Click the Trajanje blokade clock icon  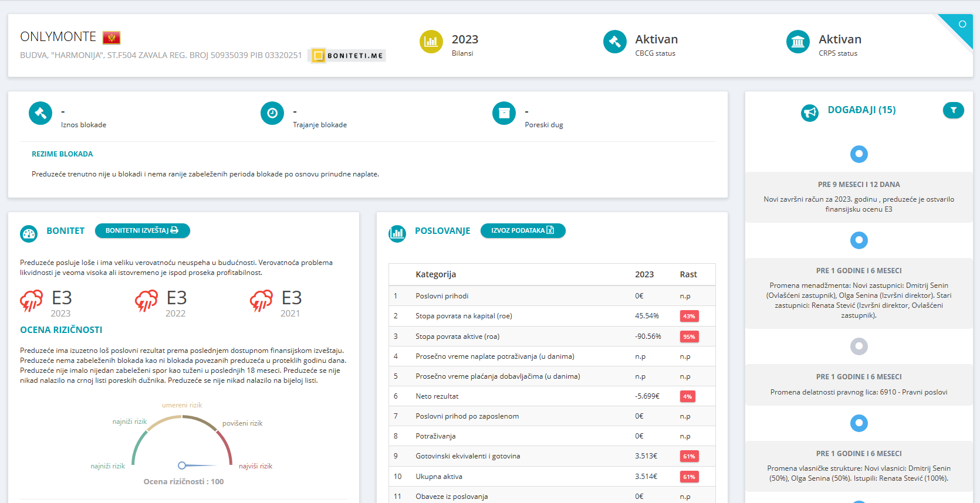click(272, 113)
